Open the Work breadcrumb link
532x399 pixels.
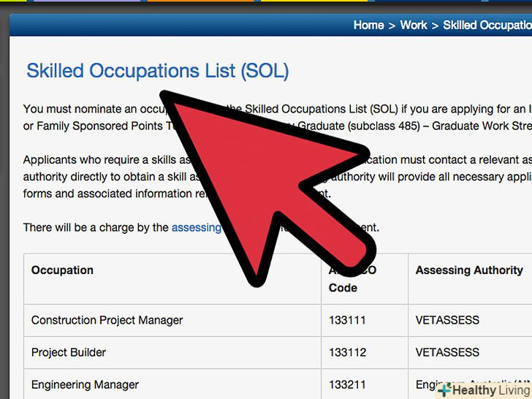click(x=413, y=25)
